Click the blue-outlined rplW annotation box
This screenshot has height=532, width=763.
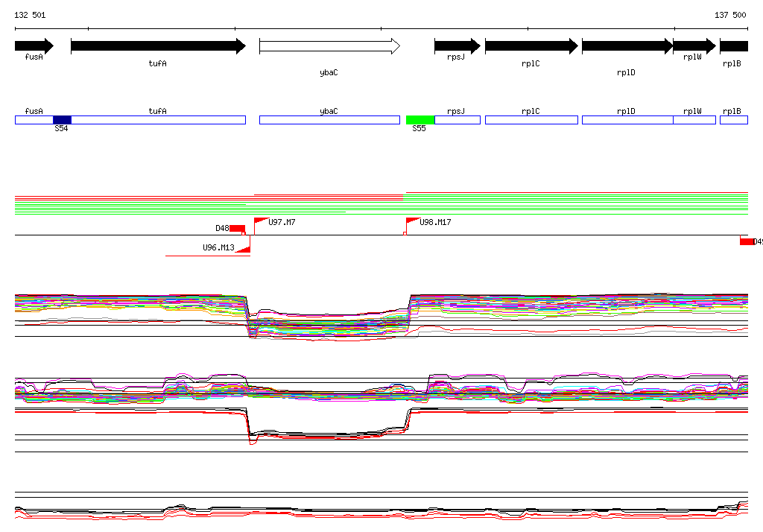pos(694,120)
